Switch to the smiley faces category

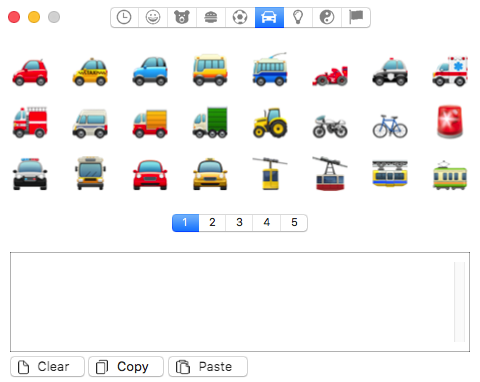point(153,17)
